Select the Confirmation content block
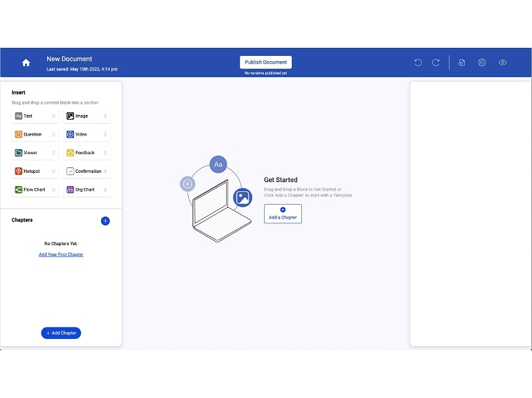532x398 pixels. tap(87, 171)
